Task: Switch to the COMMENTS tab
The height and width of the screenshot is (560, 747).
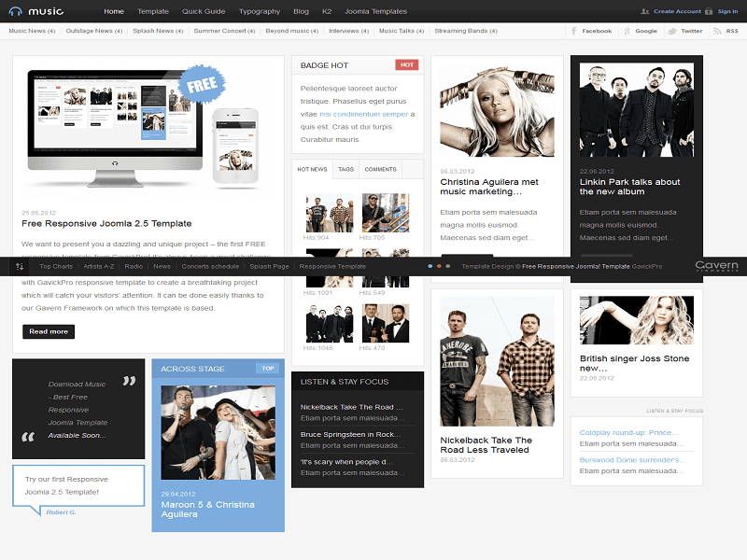Action: pos(381,169)
